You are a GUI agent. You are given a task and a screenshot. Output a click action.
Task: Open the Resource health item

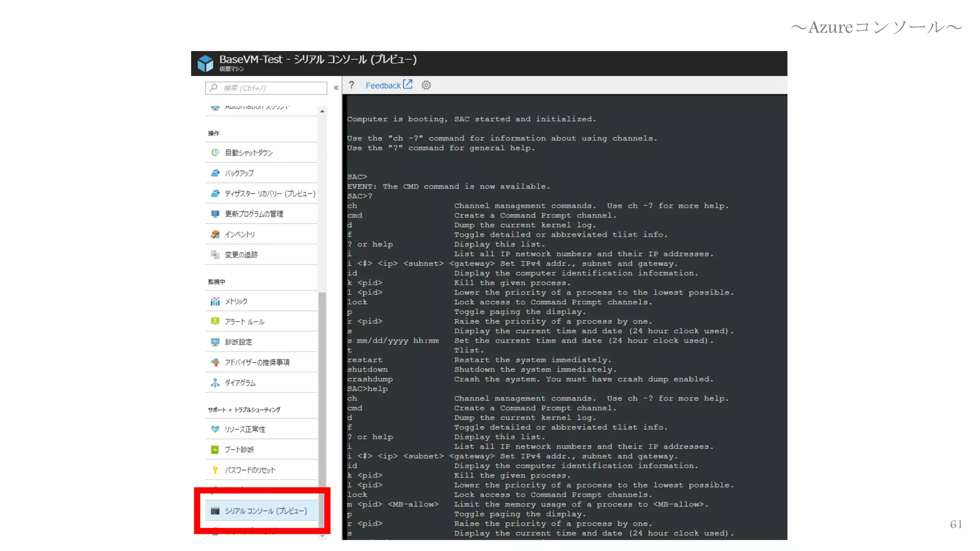pos(245,429)
